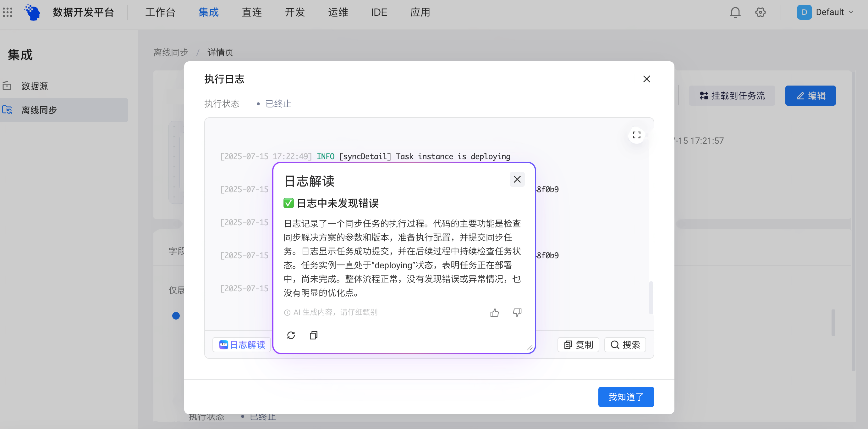
Task: Click the 已终止 execution status text
Action: click(x=278, y=103)
